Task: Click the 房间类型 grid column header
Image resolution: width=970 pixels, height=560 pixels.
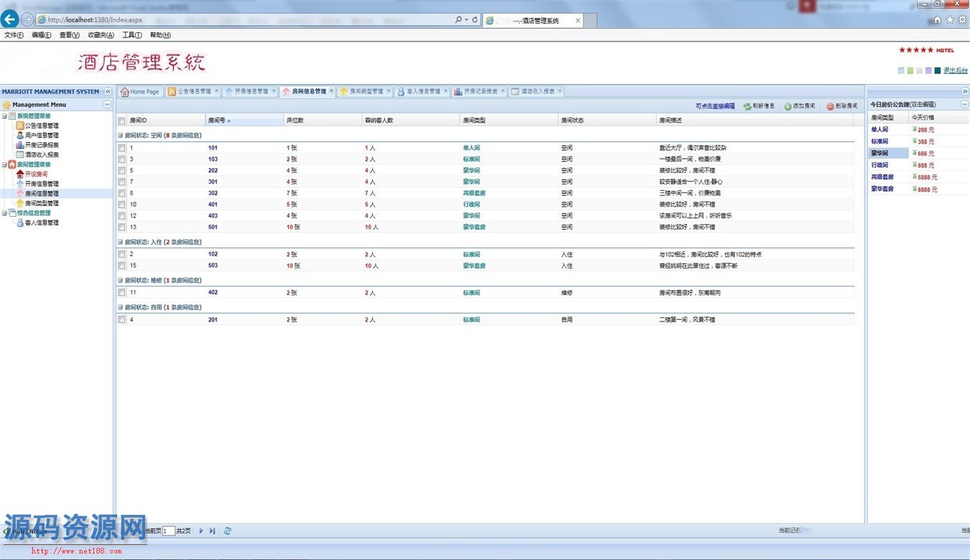Action: pos(509,121)
